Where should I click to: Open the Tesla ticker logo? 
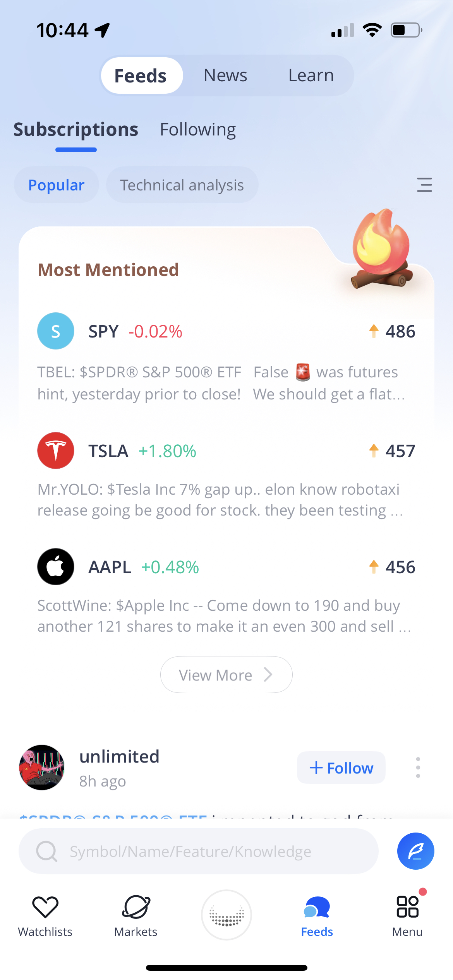click(x=56, y=451)
